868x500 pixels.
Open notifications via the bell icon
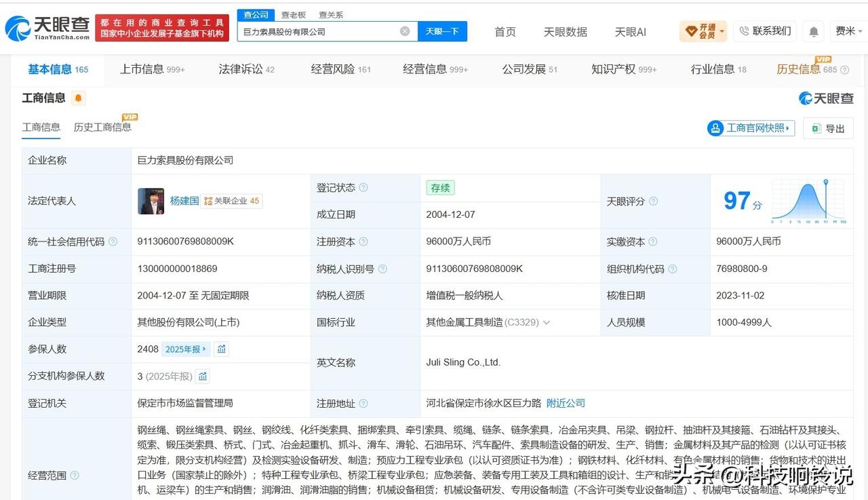(x=813, y=31)
